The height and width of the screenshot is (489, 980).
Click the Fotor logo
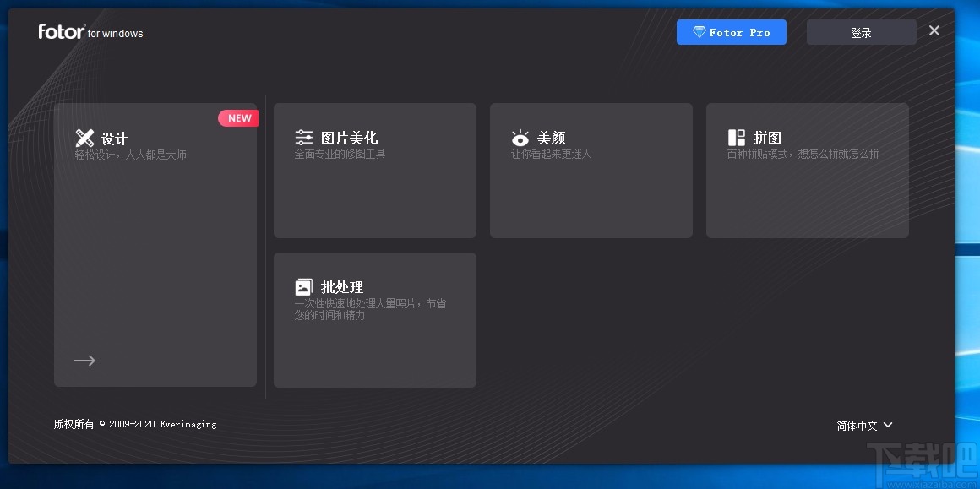pyautogui.click(x=61, y=31)
